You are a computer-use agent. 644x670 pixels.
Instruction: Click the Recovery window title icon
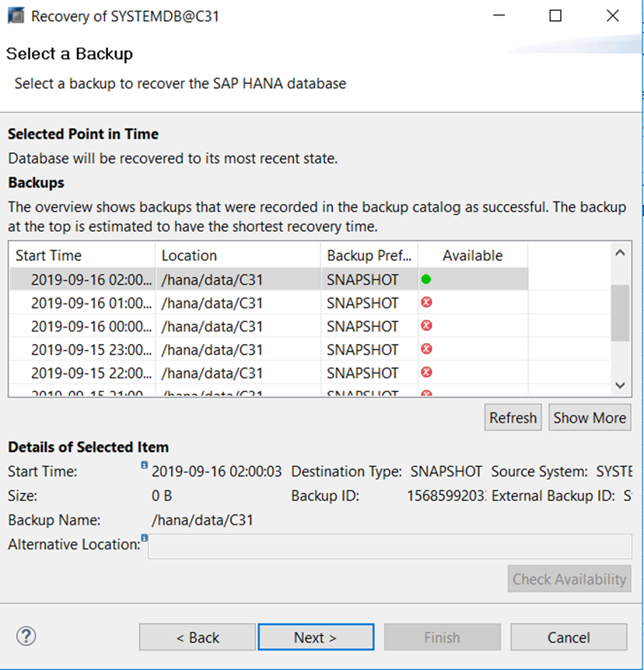pos(16,16)
